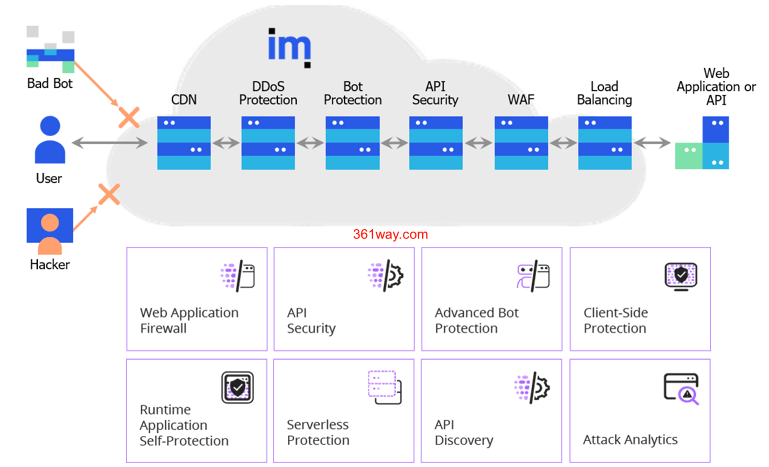
Task: Select Runtime Application Self-Protection card
Action: tap(197, 411)
